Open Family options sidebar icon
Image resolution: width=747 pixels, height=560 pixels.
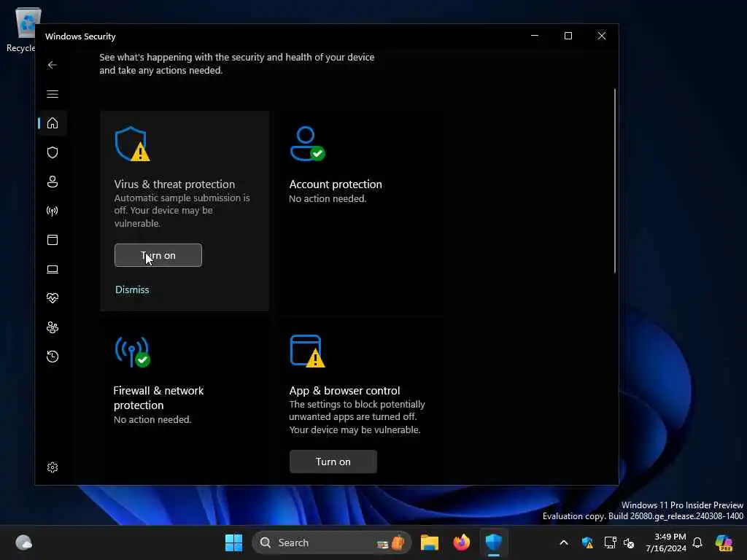coord(53,327)
